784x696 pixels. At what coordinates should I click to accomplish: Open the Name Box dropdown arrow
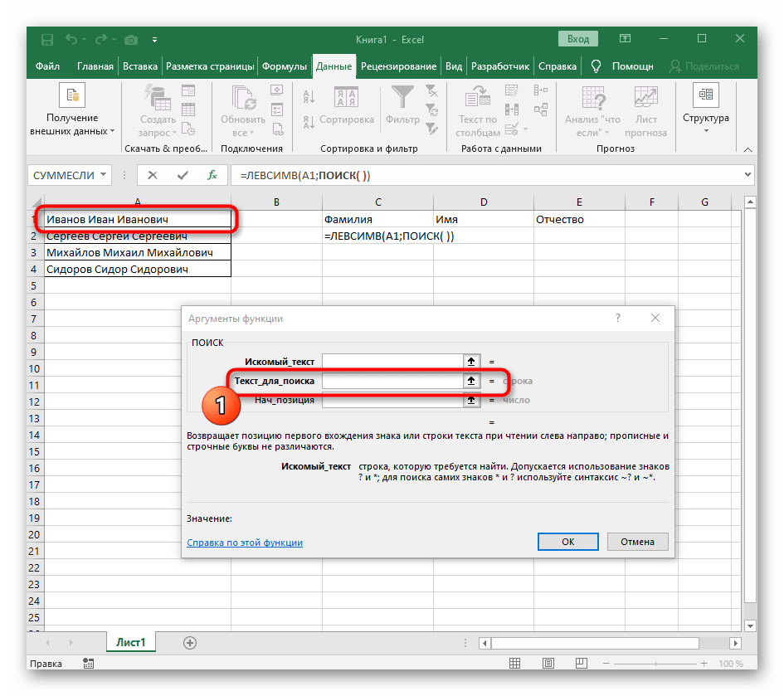[103, 175]
